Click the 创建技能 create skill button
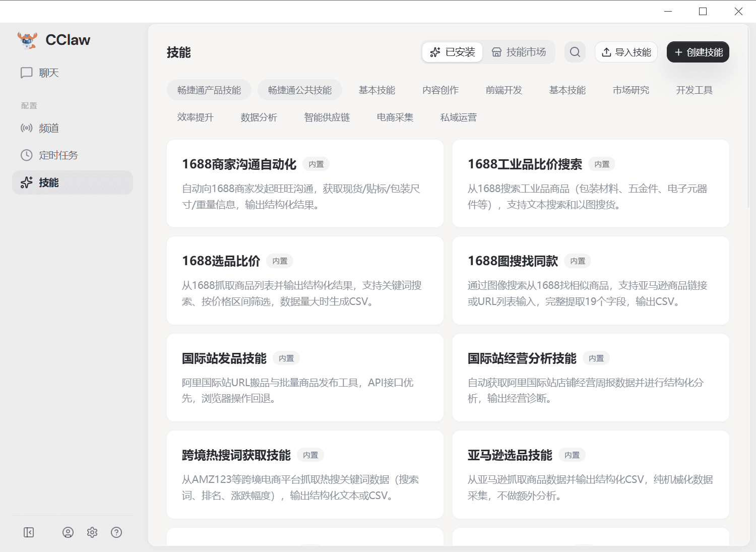The image size is (756, 552). 698,52
